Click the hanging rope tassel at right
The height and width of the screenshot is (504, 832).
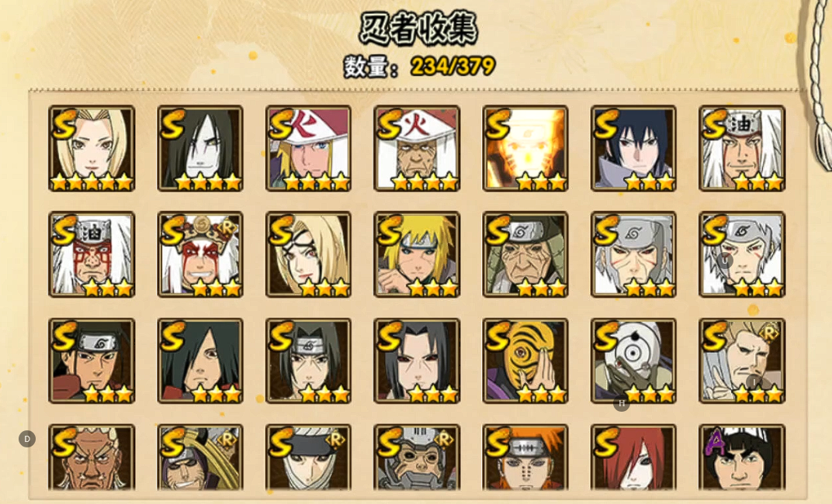[820, 85]
